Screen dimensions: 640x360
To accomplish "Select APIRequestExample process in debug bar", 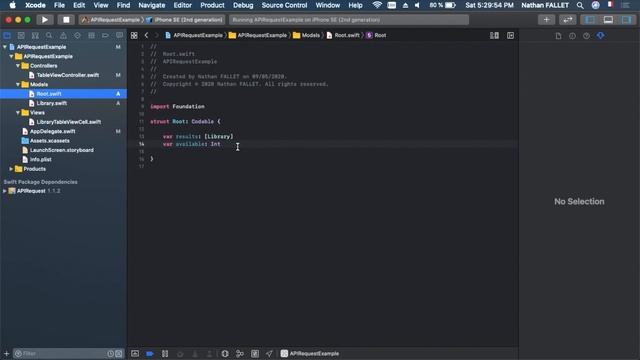I will pyautogui.click(x=310, y=353).
